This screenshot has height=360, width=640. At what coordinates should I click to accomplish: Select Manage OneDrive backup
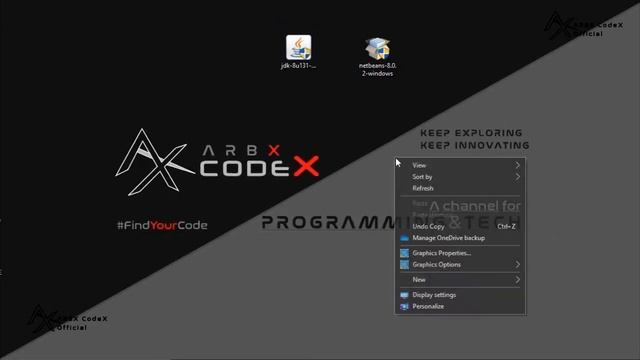pyautogui.click(x=460, y=238)
